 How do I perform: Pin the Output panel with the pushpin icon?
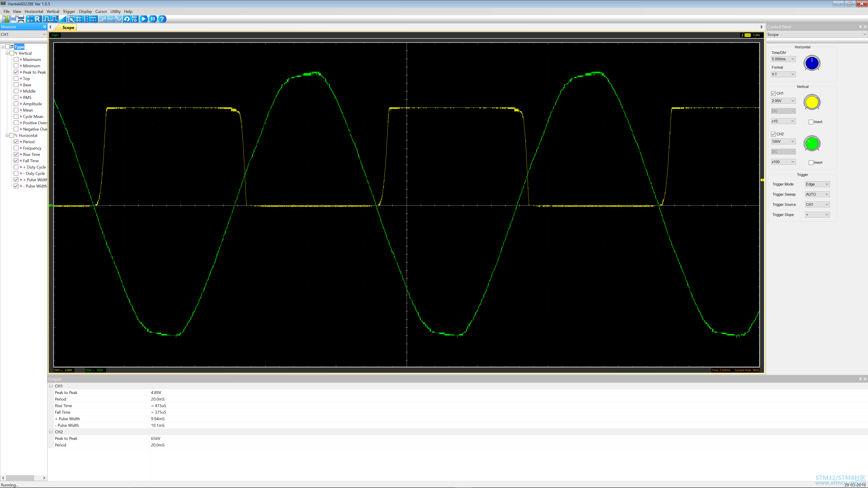coord(860,379)
